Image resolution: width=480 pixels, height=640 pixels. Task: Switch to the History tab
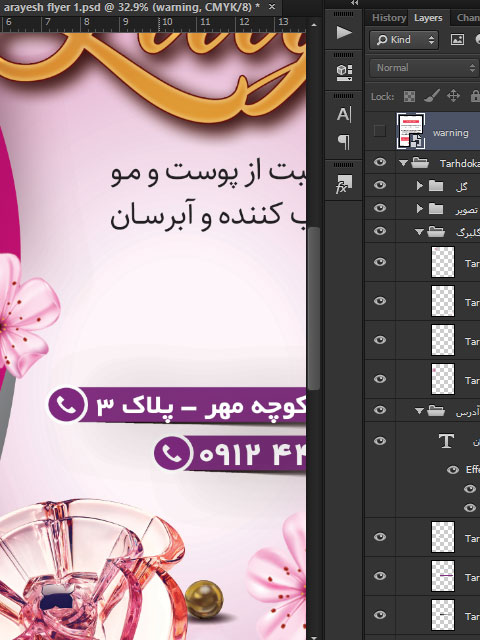389,18
